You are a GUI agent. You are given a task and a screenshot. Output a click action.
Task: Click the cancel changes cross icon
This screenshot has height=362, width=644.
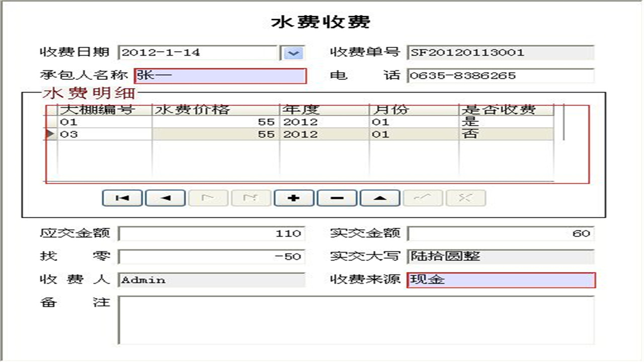(465, 198)
